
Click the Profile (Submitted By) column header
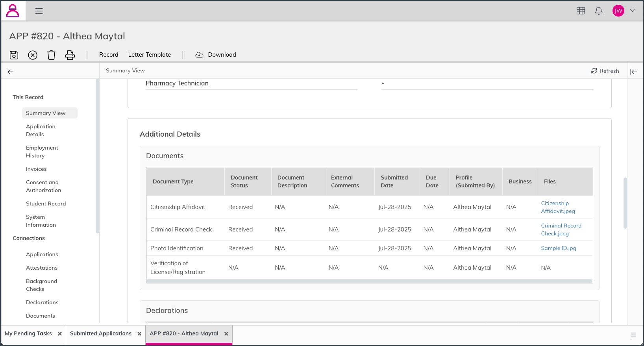point(476,181)
